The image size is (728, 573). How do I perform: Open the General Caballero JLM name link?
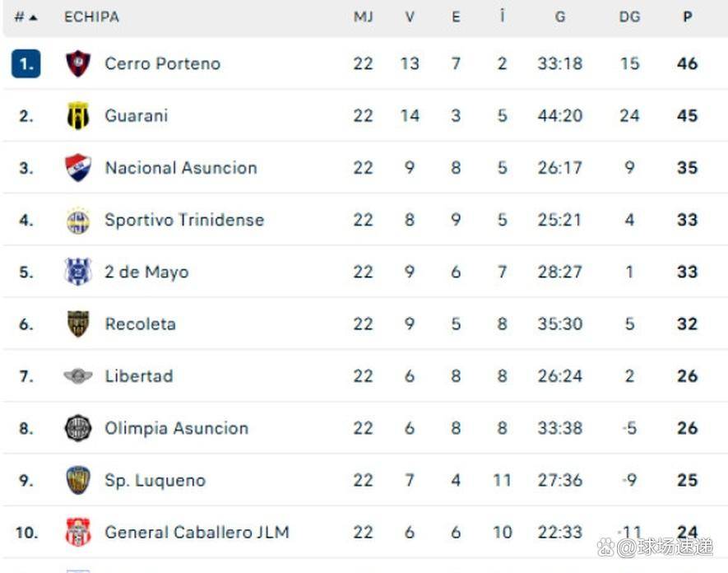coord(197,533)
